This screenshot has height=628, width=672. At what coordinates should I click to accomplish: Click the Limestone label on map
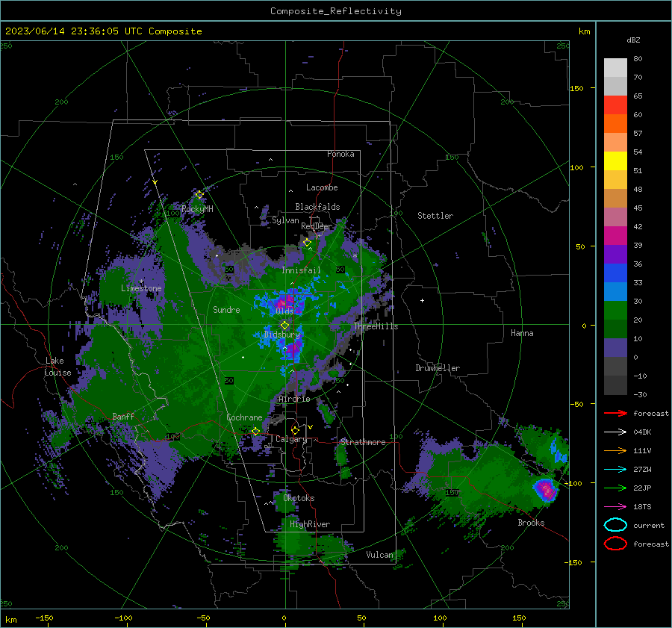(x=141, y=288)
